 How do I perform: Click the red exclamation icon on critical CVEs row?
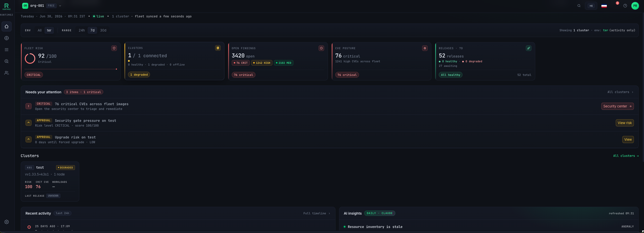tap(29, 106)
